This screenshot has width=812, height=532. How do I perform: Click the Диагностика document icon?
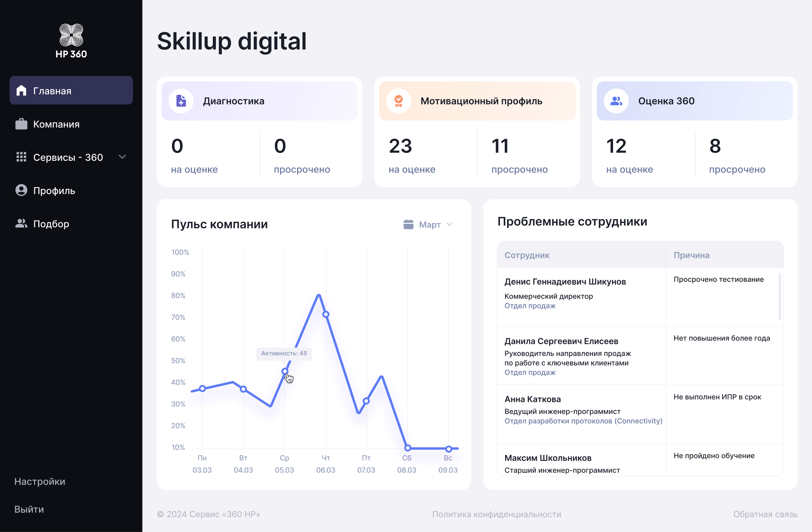pyautogui.click(x=181, y=101)
